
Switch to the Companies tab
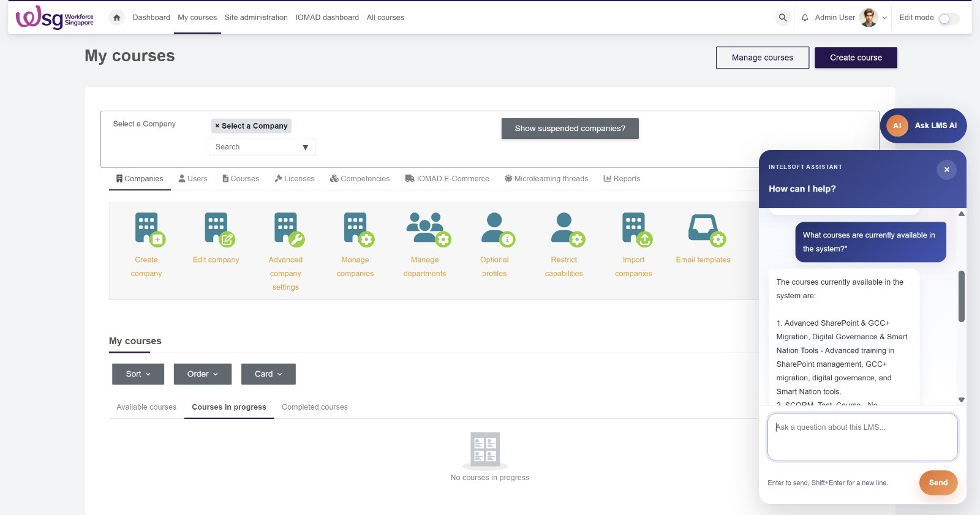pyautogui.click(x=140, y=179)
